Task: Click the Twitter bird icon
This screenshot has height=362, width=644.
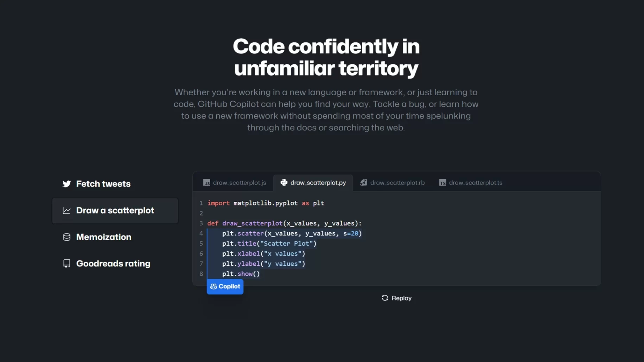Action: [66, 184]
